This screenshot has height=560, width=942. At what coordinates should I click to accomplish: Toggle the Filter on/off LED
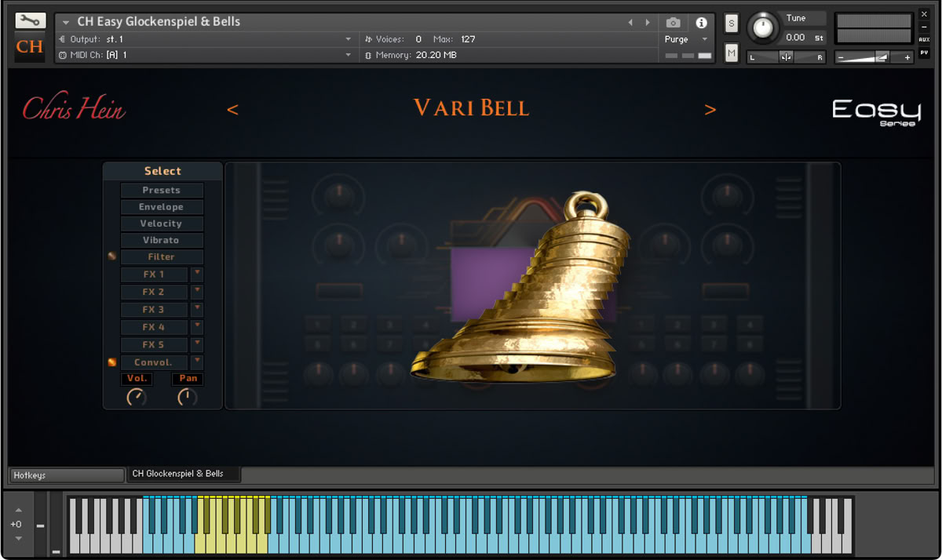coord(111,256)
